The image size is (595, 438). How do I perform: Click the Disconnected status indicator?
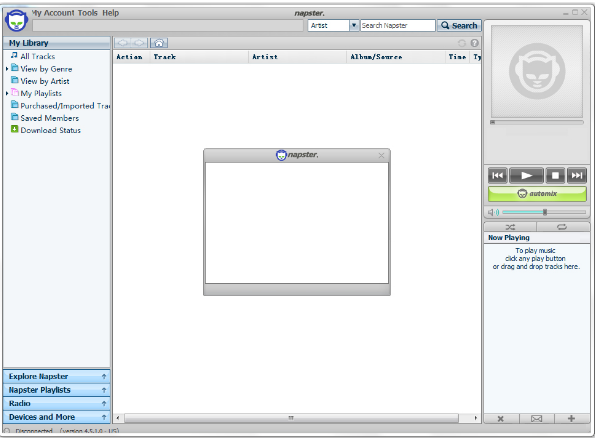(x=33, y=431)
